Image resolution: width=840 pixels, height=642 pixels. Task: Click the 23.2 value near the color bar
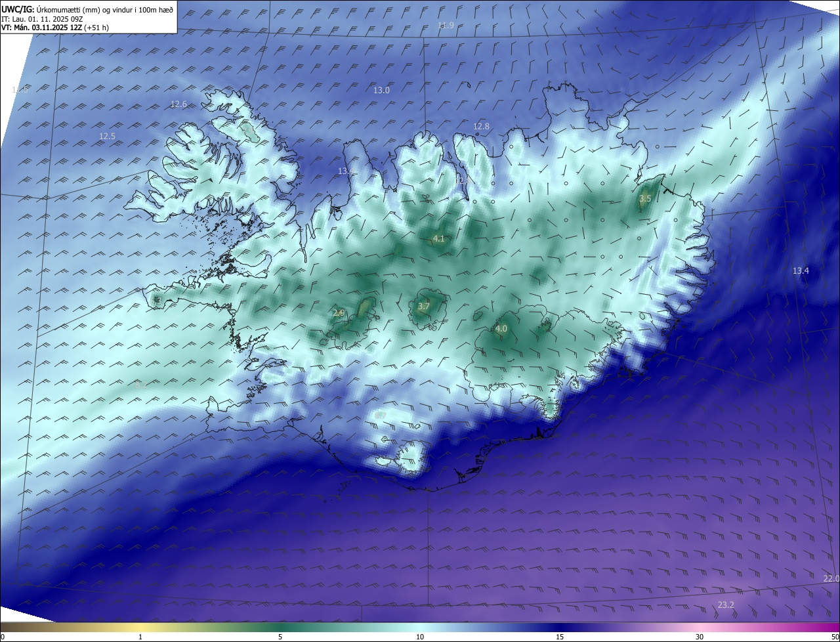pyautogui.click(x=726, y=605)
